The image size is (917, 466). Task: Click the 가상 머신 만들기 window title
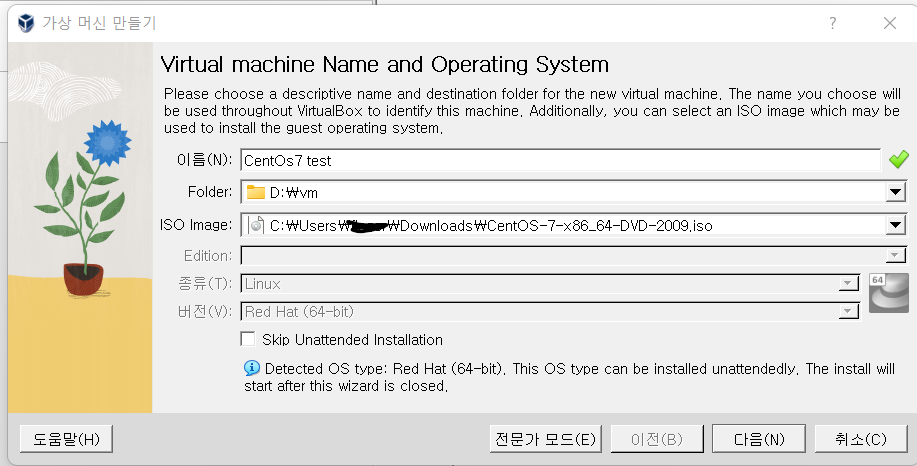[99, 23]
